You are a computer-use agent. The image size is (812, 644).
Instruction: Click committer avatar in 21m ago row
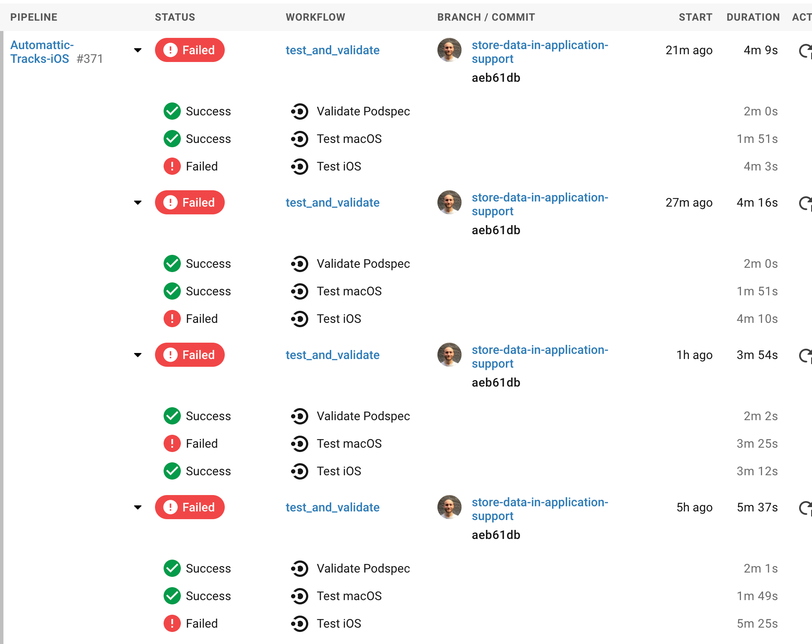[x=449, y=50]
